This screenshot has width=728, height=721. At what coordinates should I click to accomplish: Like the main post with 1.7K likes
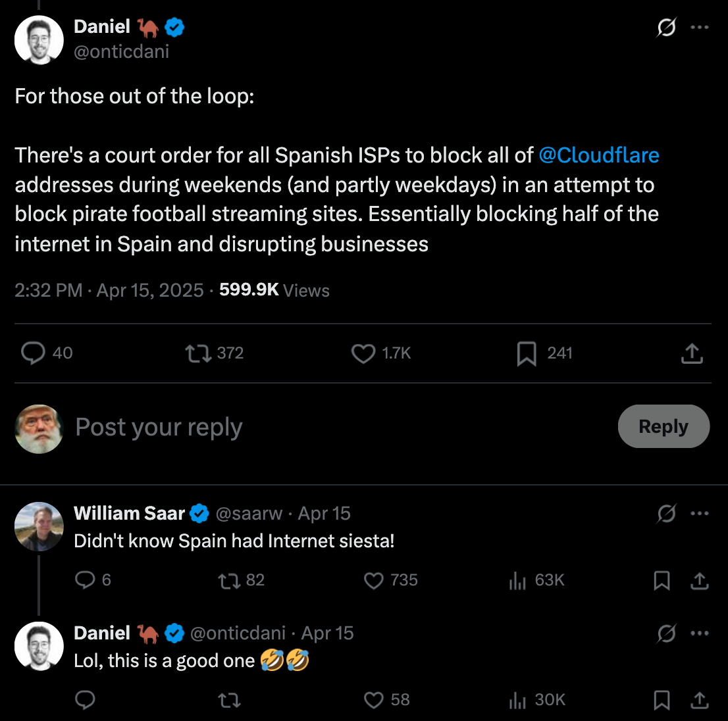(x=363, y=353)
